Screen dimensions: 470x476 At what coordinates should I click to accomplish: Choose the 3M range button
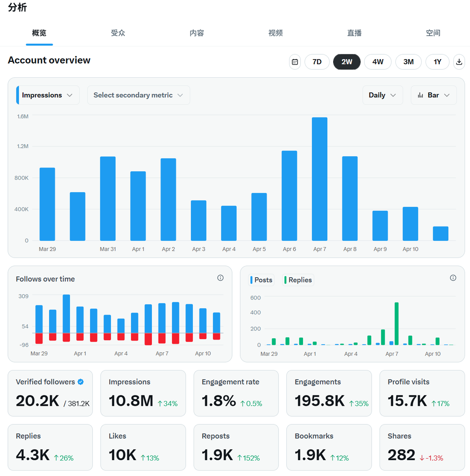[x=408, y=62]
